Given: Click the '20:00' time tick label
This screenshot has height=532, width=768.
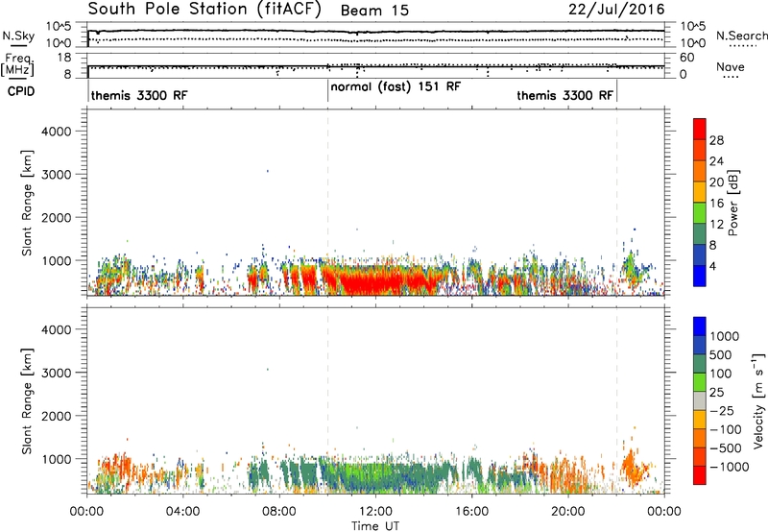Looking at the screenshot, I should pos(568,512).
